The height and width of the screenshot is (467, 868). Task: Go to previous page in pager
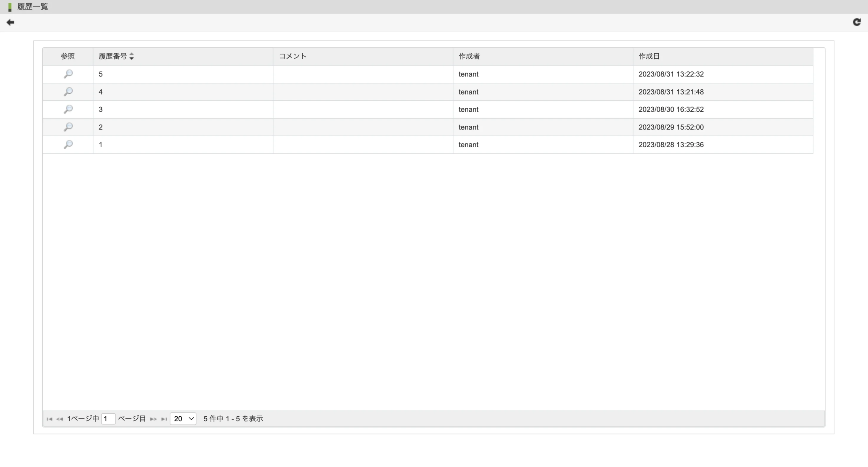(60, 419)
